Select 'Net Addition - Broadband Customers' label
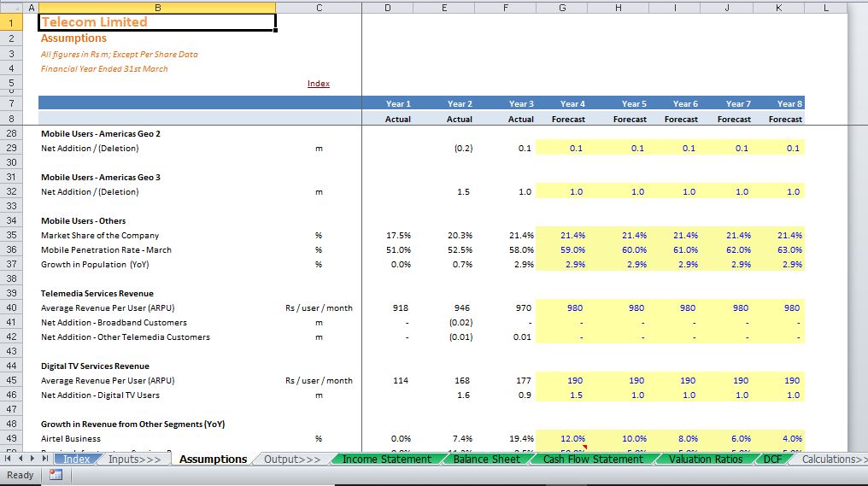This screenshot has height=486, width=868. 114,323
